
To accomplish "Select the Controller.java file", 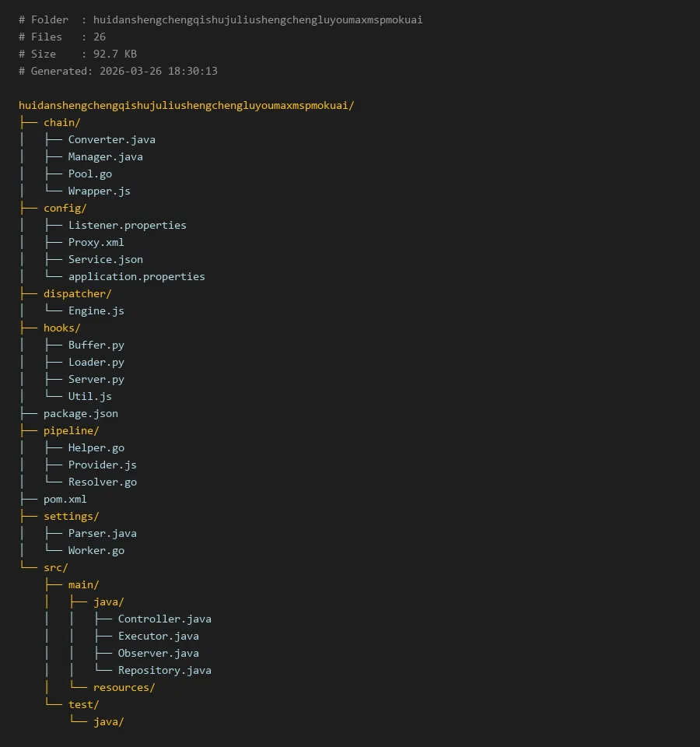I will [164, 619].
